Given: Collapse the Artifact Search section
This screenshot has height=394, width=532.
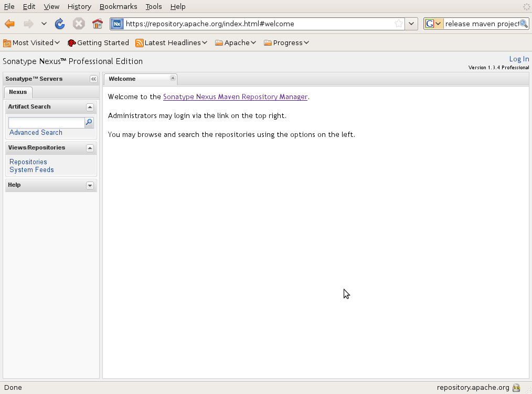Looking at the screenshot, I should click(90, 107).
